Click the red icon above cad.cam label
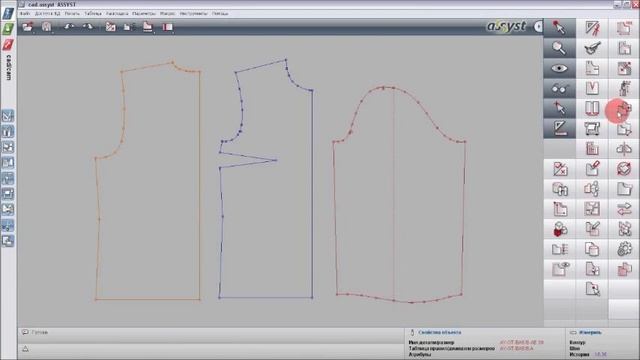This screenshot has height=360, width=640. [8, 44]
